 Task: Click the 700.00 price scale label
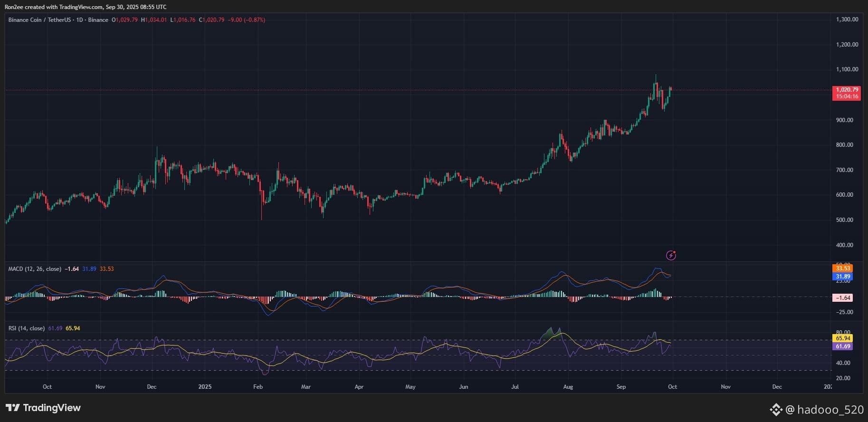click(x=845, y=170)
